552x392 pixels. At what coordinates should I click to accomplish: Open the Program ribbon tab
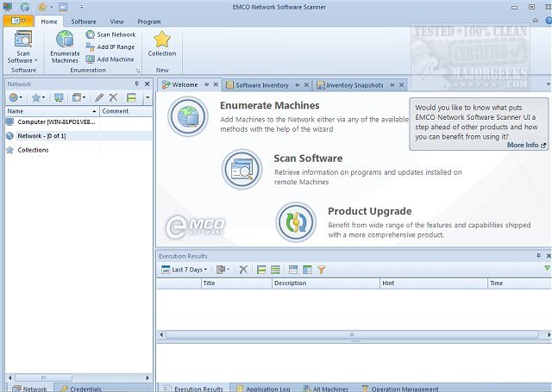[149, 22]
